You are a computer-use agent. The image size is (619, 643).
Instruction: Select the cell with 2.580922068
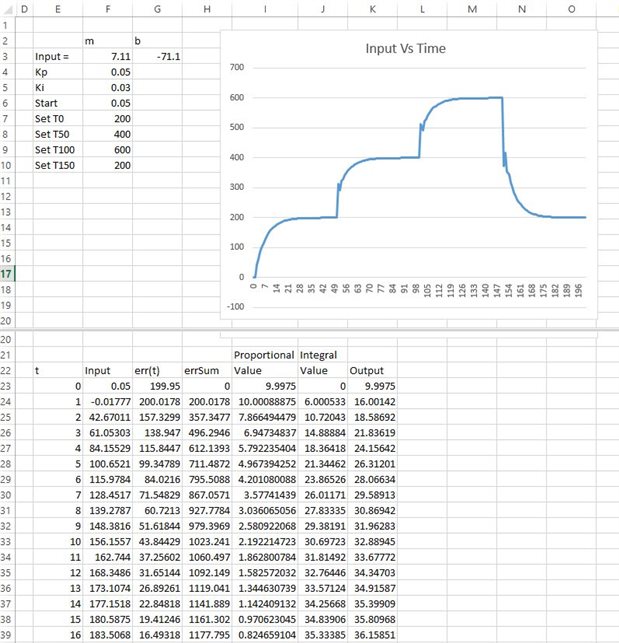click(265, 526)
